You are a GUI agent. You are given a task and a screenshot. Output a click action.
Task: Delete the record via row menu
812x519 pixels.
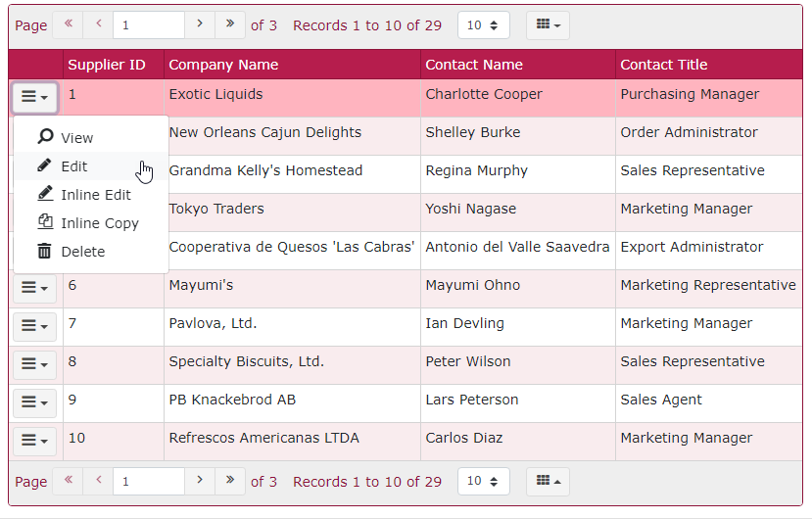click(82, 252)
